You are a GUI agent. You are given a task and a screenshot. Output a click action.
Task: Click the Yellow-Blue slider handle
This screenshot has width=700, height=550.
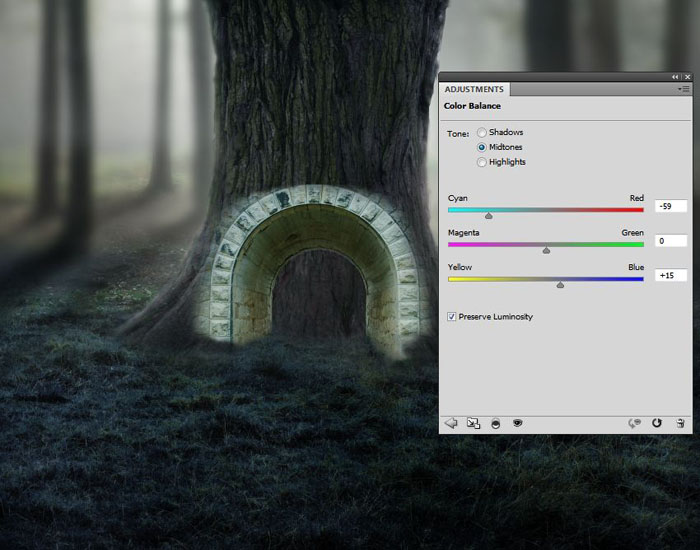[x=560, y=285]
